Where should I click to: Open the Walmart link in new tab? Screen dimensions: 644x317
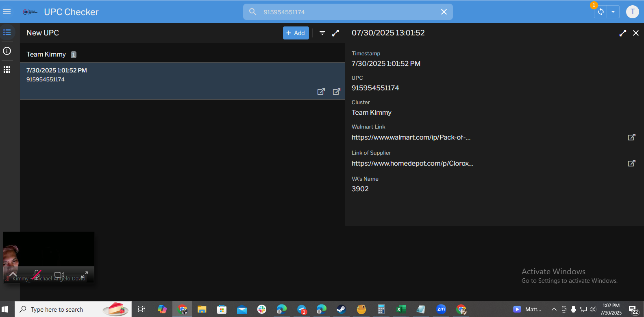631,137
